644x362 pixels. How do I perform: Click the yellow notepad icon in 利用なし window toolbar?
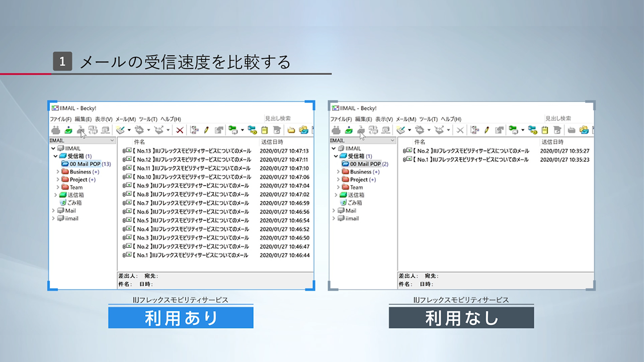tap(544, 130)
